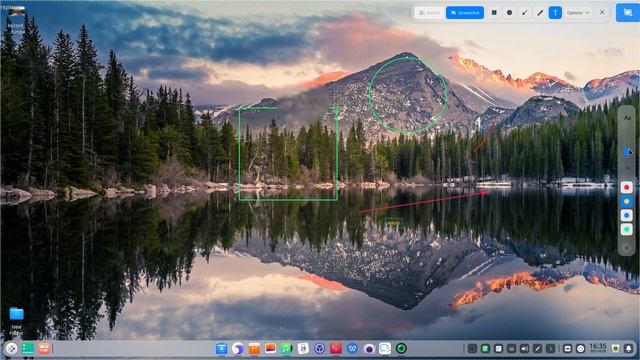Select the ellipse drawing tool
This screenshot has height=360, width=640.
509,13
